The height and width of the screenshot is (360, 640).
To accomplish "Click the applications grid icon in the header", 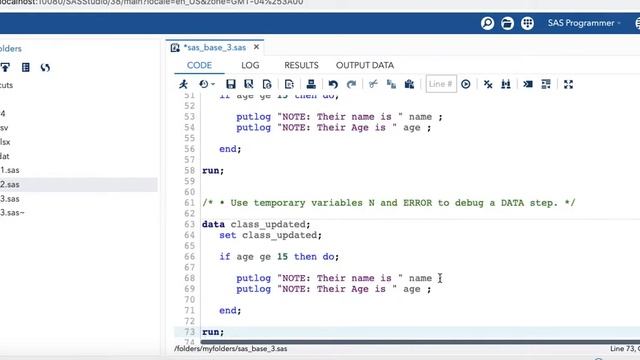I will [x=527, y=23].
